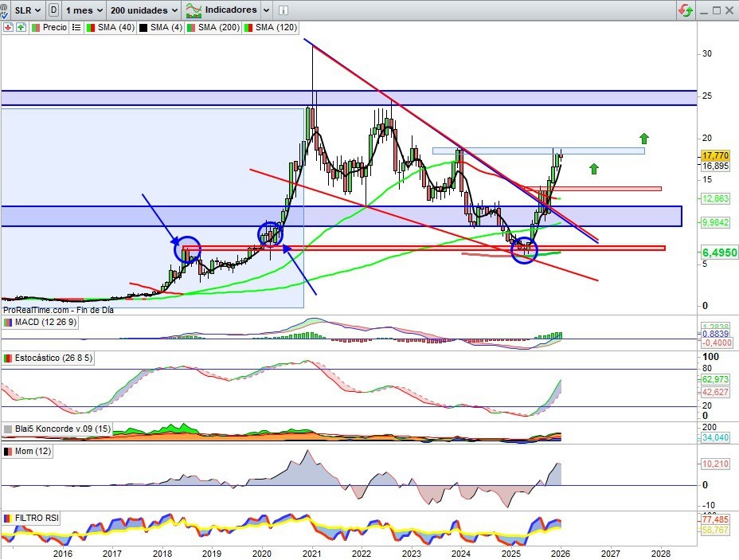Image resolution: width=739 pixels, height=560 pixels.
Task: Open the SLR ticker dropdown
Action: click(x=29, y=10)
